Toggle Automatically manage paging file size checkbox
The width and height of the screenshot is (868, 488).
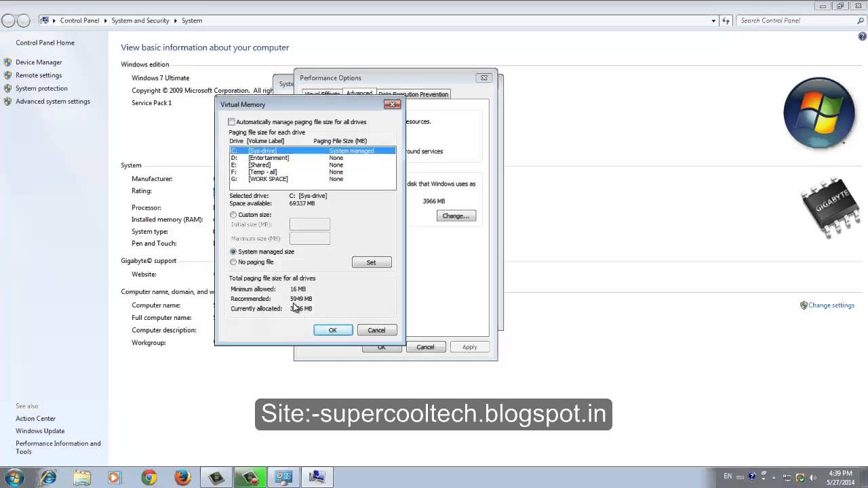(x=232, y=122)
